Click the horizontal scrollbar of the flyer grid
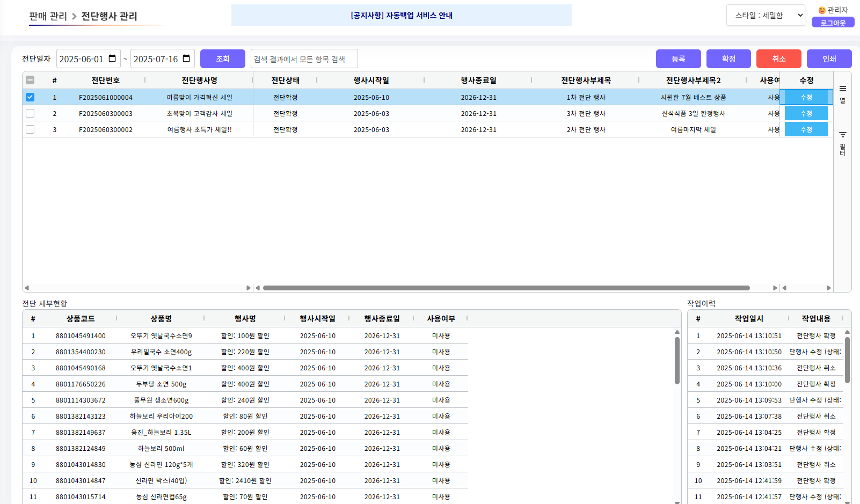 tap(506, 288)
